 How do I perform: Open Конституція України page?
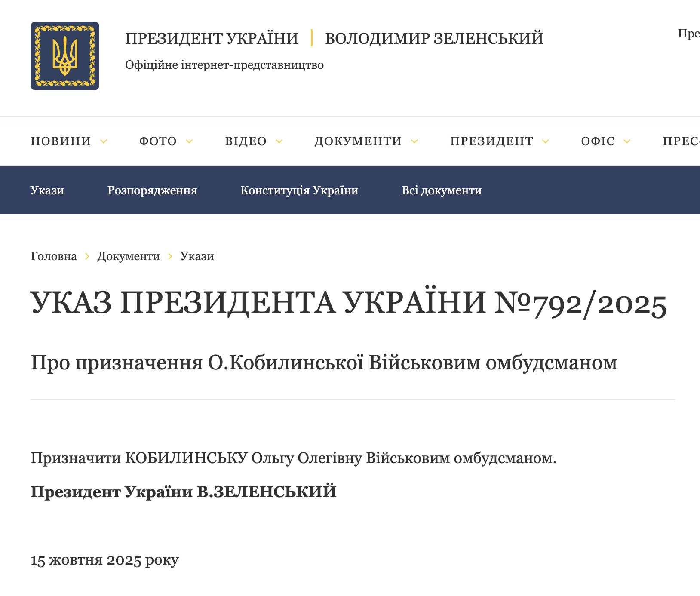[300, 190]
